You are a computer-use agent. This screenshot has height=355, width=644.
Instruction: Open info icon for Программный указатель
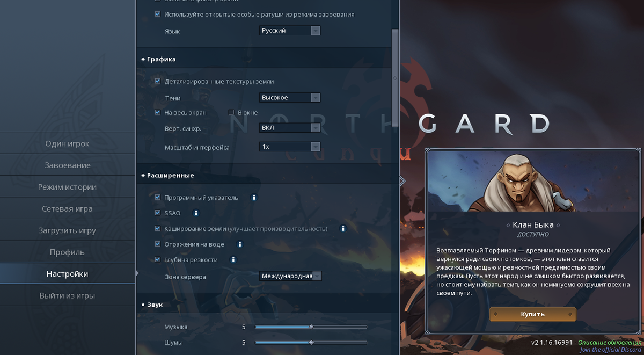point(254,198)
